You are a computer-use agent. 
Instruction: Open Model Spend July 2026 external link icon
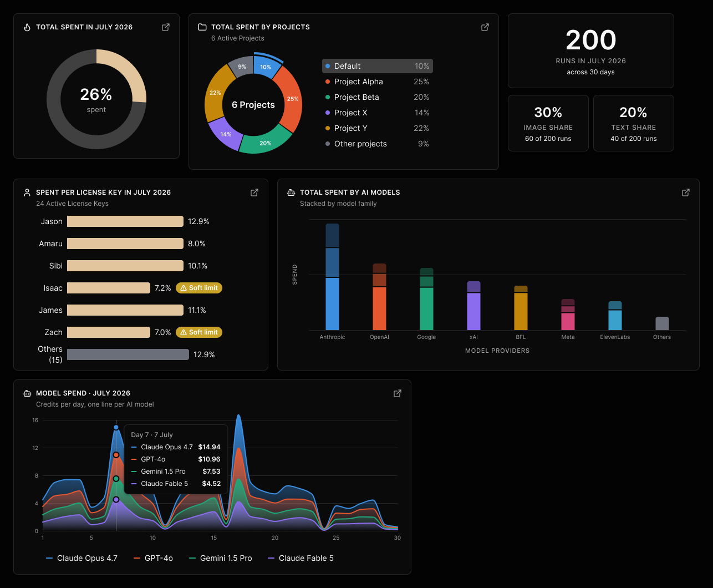(398, 393)
